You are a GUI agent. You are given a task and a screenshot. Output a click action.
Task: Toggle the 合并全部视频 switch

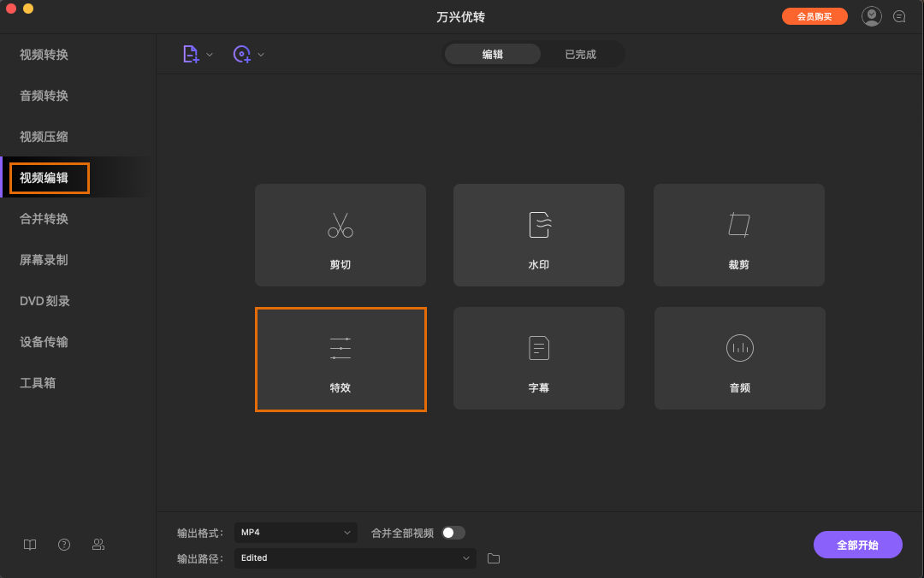click(x=453, y=532)
